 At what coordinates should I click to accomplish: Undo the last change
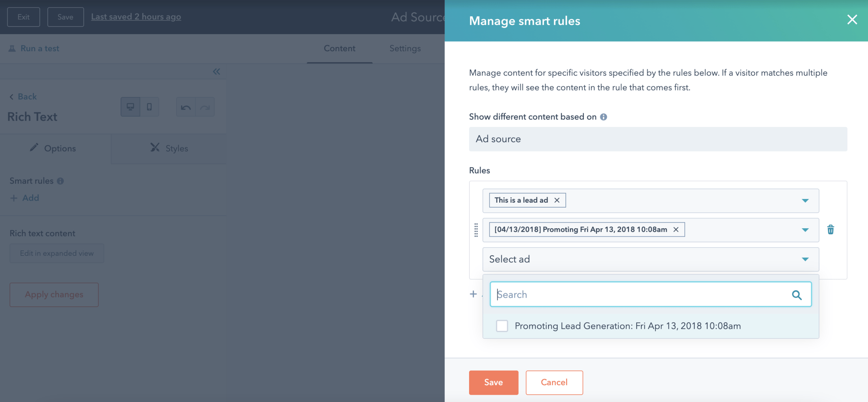click(185, 107)
